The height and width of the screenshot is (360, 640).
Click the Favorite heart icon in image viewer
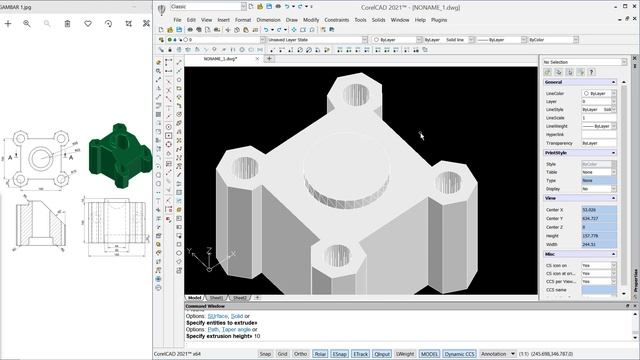click(x=88, y=24)
